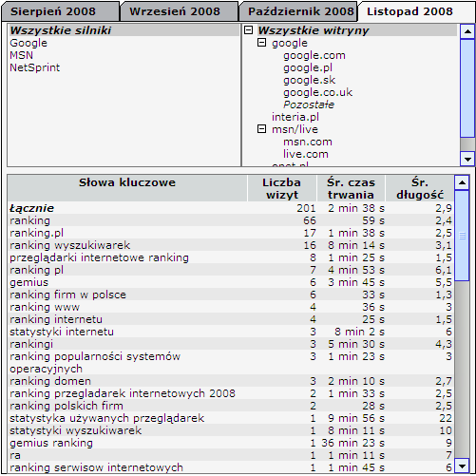The height and width of the screenshot is (476, 476).
Task: Click sites tree scroll down arrow
Action: tap(467, 159)
